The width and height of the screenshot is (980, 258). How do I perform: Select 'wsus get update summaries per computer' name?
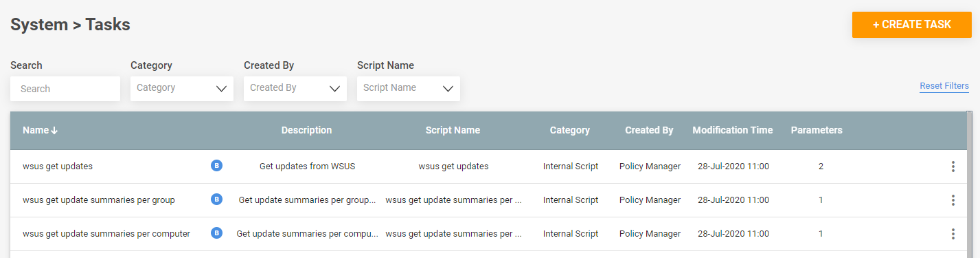tap(106, 234)
